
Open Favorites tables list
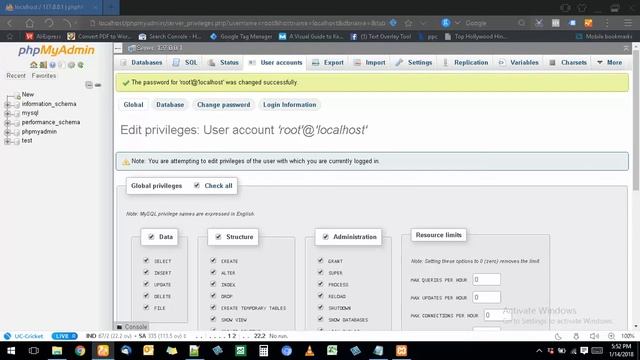coord(44,76)
